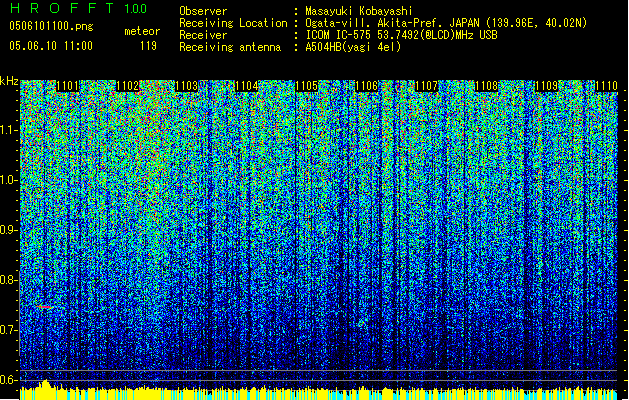The image size is (629, 400).
Task: Click the meteor label
Action: coord(142,31)
